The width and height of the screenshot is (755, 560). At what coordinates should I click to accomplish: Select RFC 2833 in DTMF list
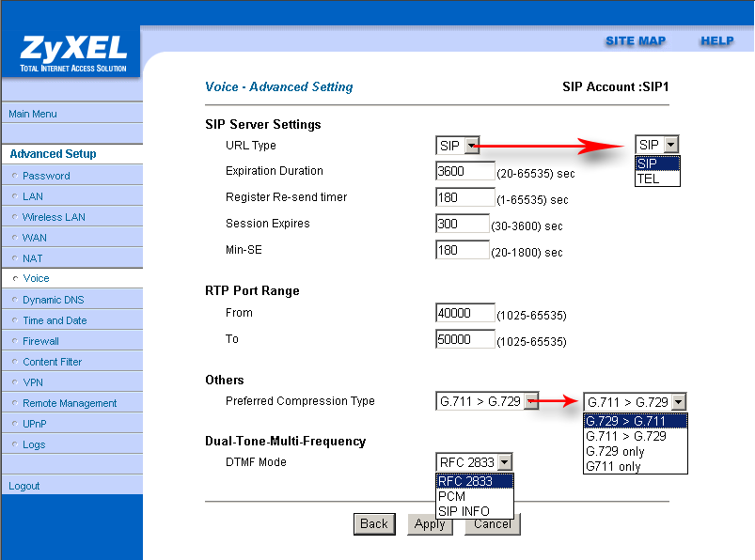(475, 481)
